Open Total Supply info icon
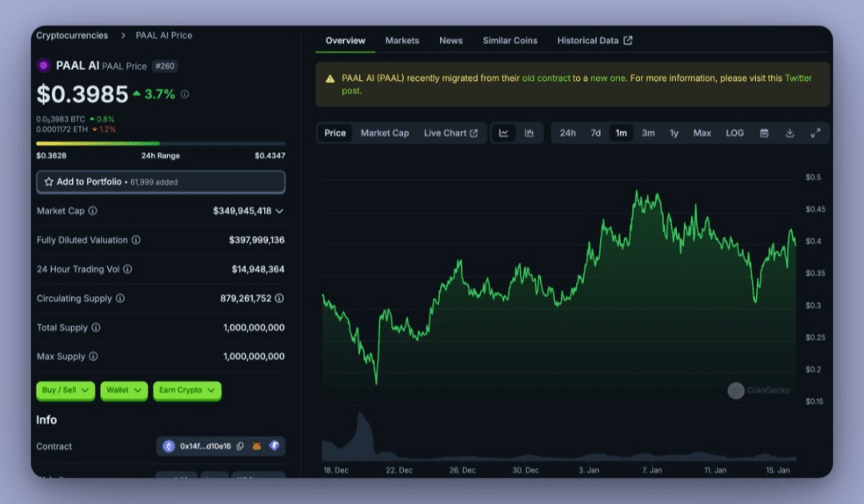 (96, 328)
